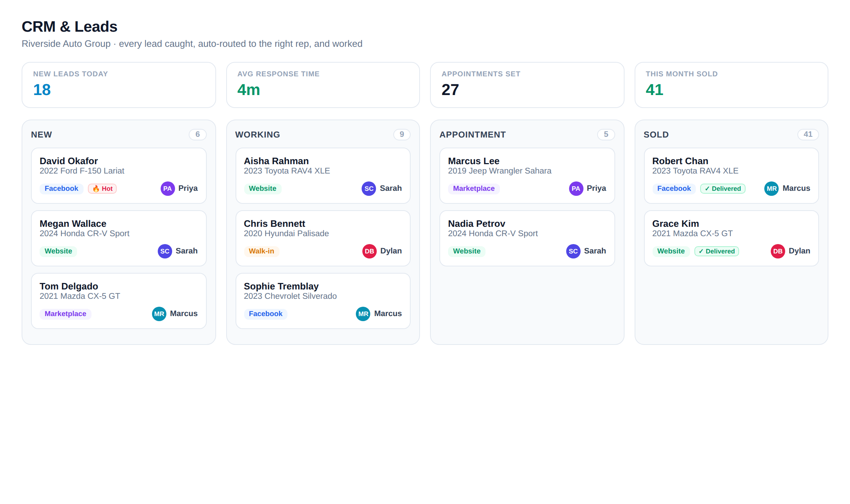850x504 pixels.
Task: Select the Website tag on Grace Kim card
Action: (x=671, y=251)
